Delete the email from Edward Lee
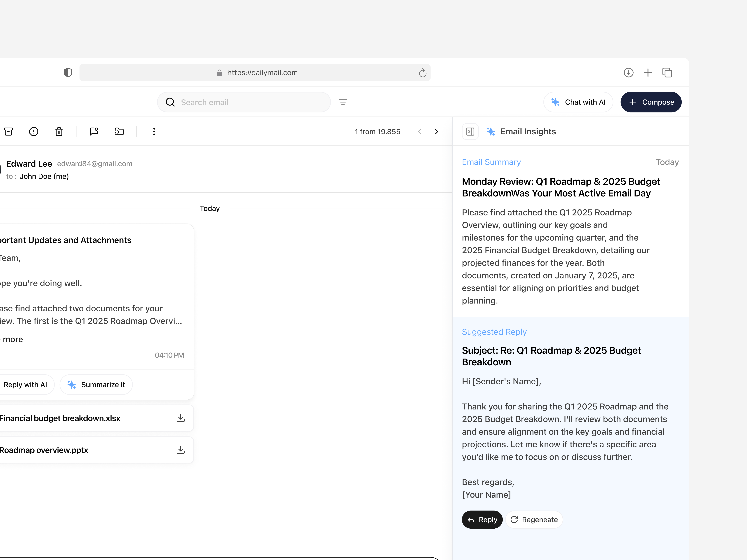Image resolution: width=747 pixels, height=560 pixels. point(59,132)
